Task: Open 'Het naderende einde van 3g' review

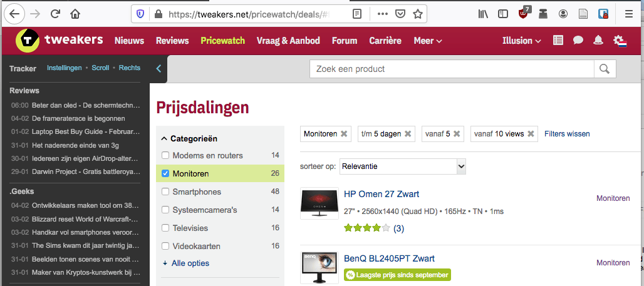Action: coord(76,145)
